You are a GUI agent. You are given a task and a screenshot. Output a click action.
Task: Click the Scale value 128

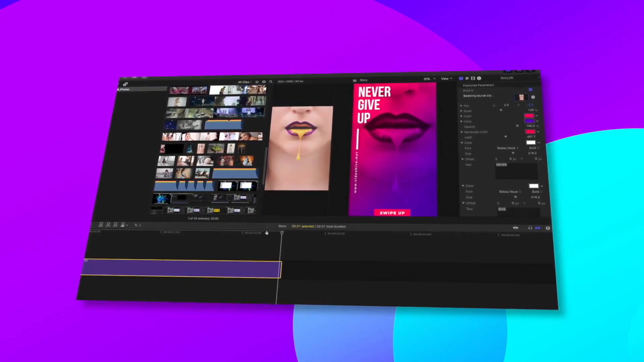click(x=531, y=110)
